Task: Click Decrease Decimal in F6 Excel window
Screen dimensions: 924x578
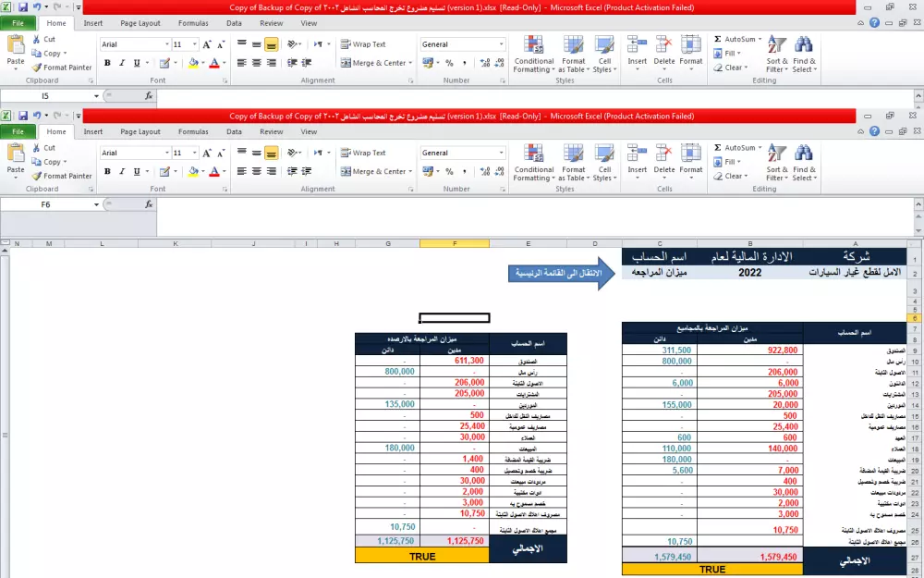Action: (x=499, y=171)
